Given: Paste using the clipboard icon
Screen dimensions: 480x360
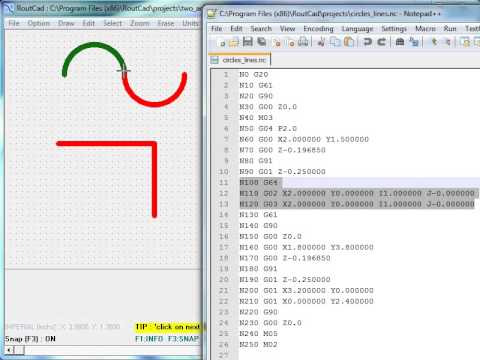Looking at the screenshot, I should click(x=349, y=42).
